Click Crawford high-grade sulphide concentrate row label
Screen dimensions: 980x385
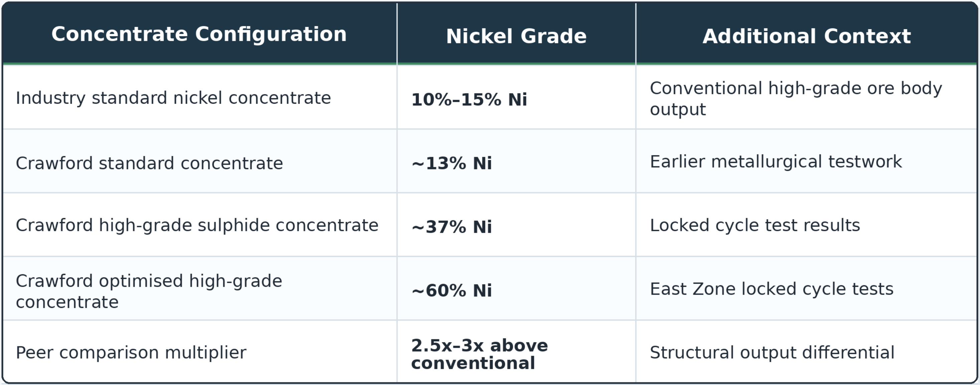(x=197, y=226)
